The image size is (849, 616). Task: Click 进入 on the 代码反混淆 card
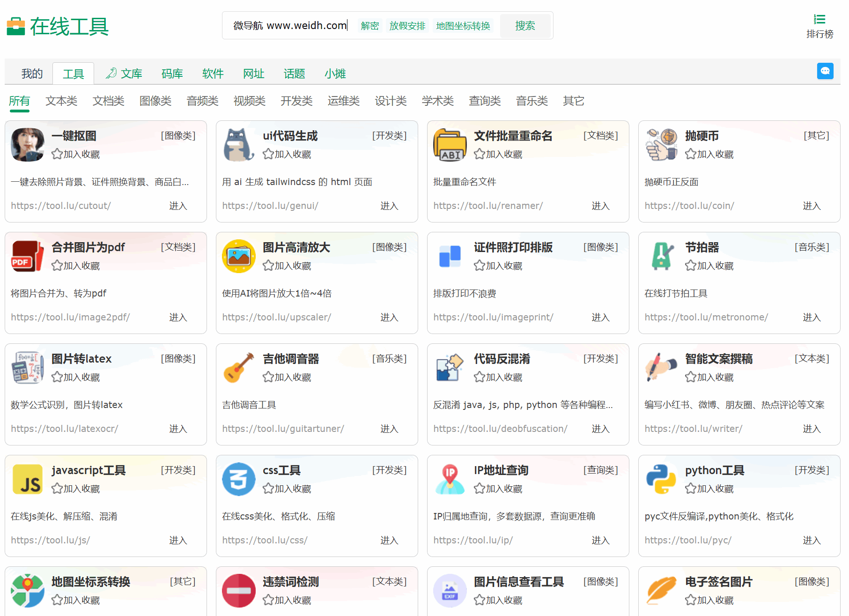click(600, 429)
